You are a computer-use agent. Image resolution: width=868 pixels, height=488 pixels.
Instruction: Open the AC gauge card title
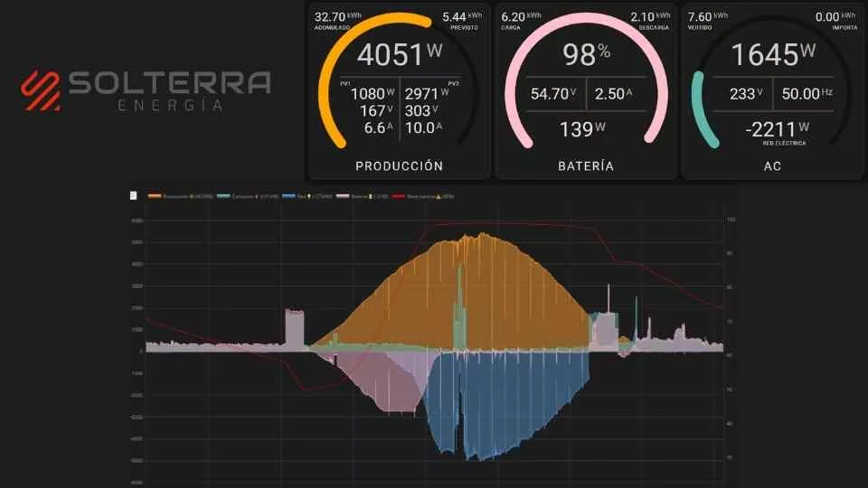(x=770, y=166)
